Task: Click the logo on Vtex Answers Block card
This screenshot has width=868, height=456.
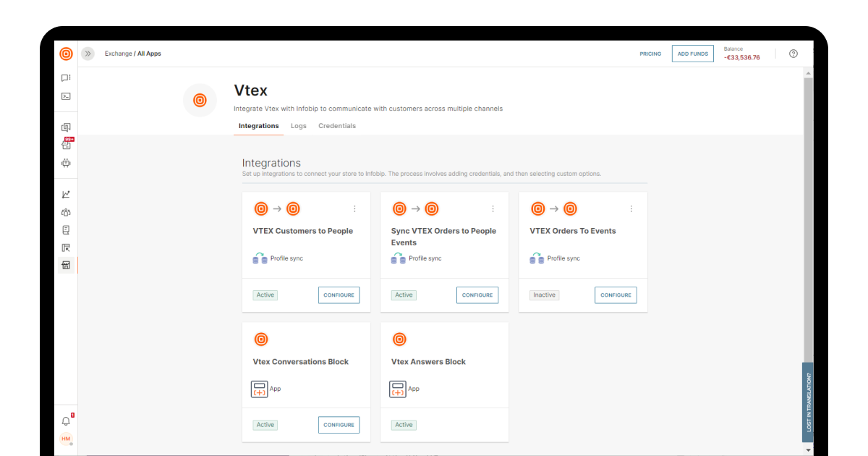Action: pyautogui.click(x=399, y=339)
